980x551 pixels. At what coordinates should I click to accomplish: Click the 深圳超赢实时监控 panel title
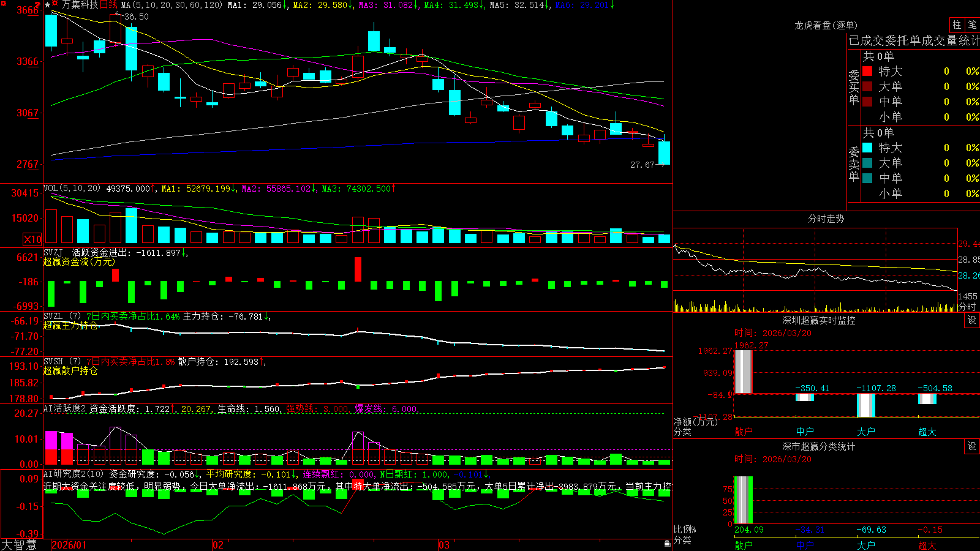[819, 320]
